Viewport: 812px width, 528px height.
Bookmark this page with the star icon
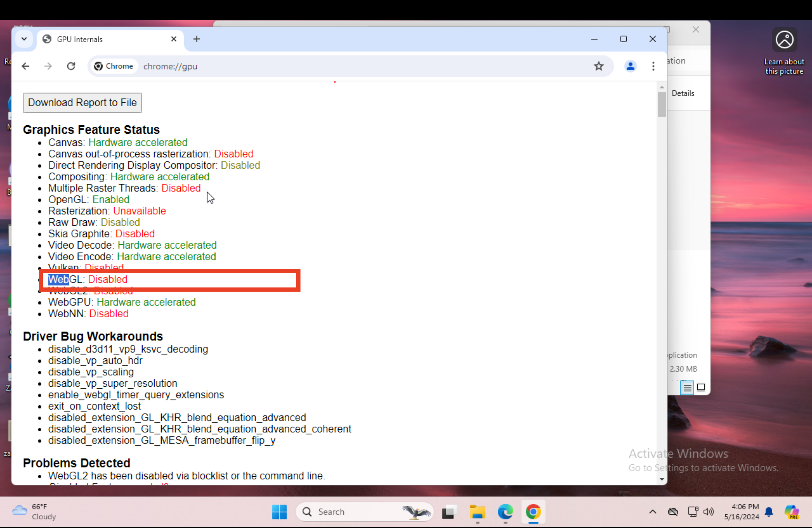tap(599, 66)
